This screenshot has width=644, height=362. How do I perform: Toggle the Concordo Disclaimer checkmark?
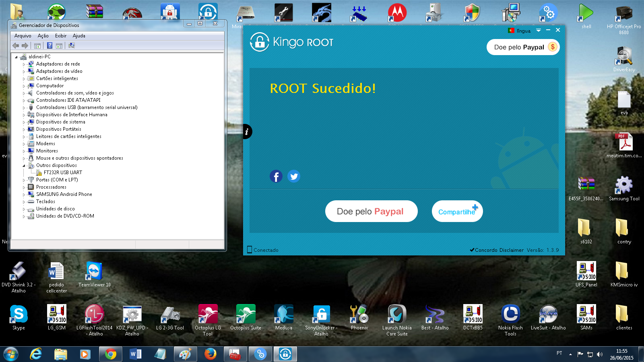coord(472,250)
